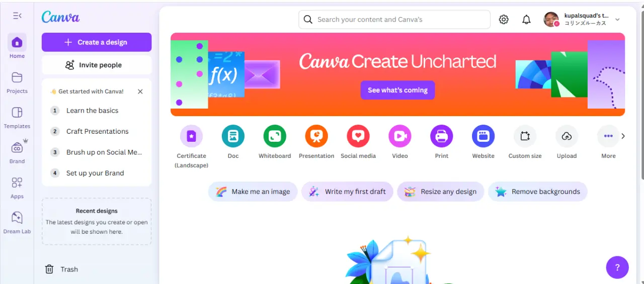Select the Website design icon
The width and height of the screenshot is (644, 284).
pos(484,136)
